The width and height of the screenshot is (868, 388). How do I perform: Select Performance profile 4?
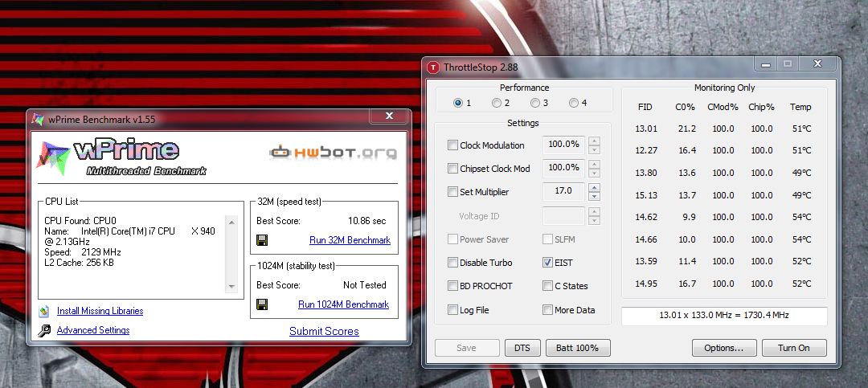(x=574, y=103)
